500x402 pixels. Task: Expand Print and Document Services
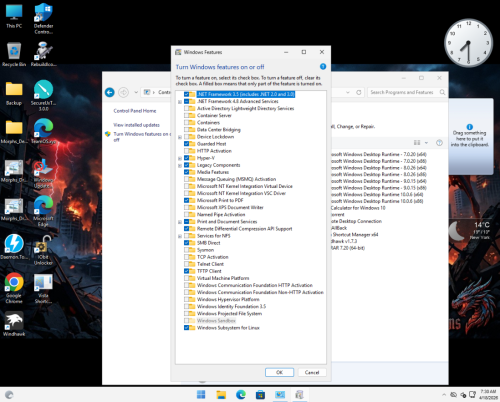pyautogui.click(x=180, y=222)
